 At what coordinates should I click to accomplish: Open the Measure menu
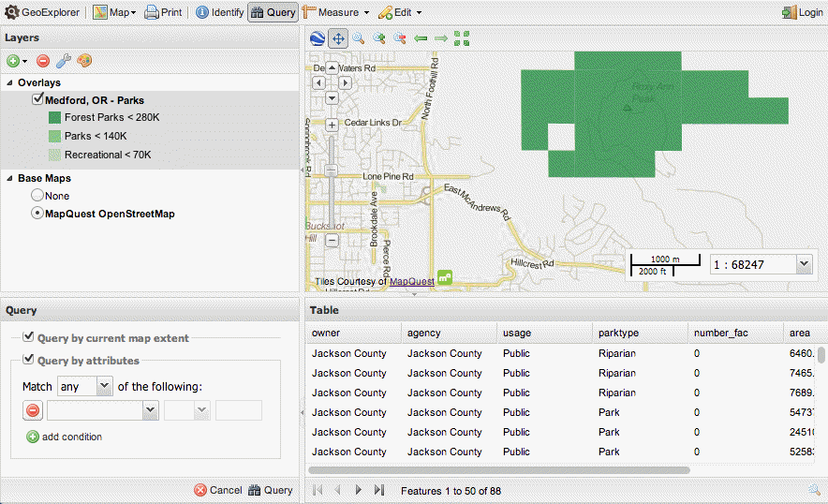pos(337,12)
